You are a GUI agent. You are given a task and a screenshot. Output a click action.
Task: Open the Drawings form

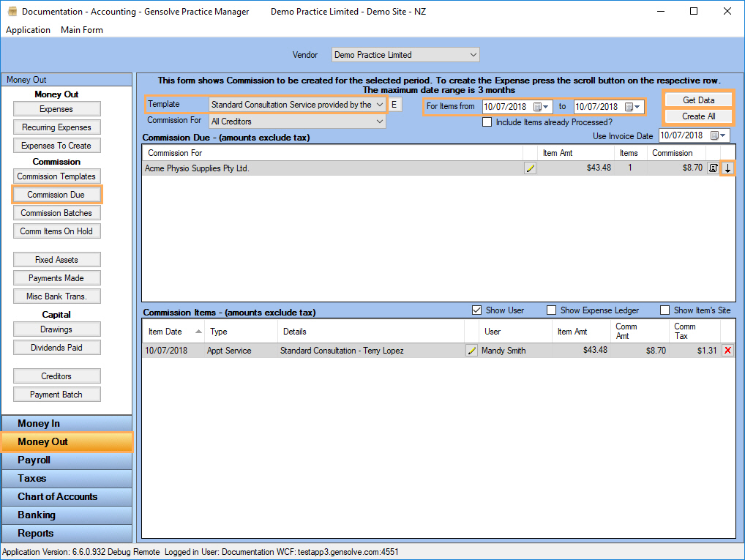(x=56, y=329)
